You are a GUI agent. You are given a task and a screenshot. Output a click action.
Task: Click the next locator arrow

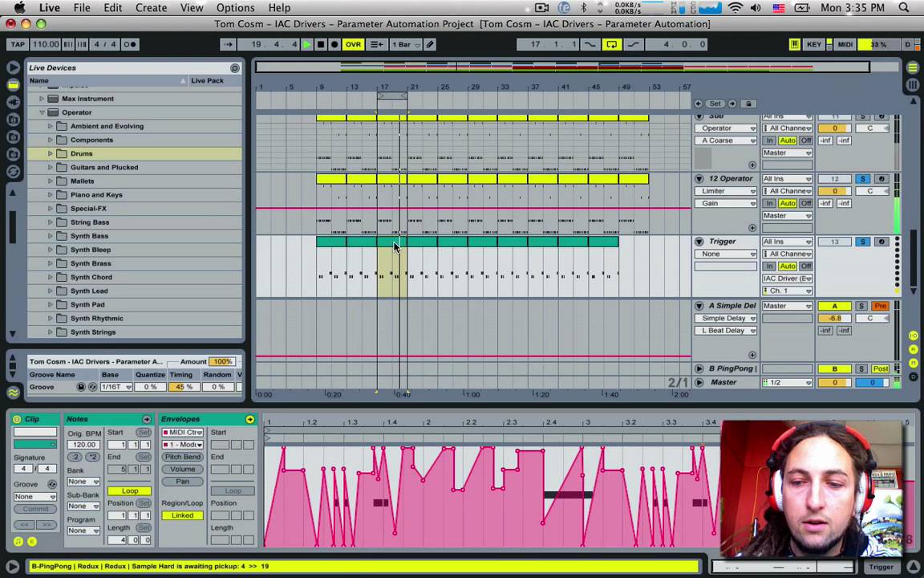[x=731, y=104]
